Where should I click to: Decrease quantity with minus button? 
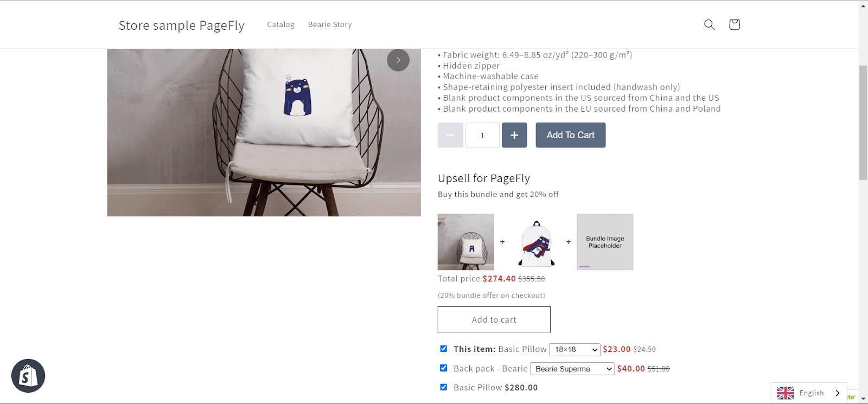click(x=450, y=135)
